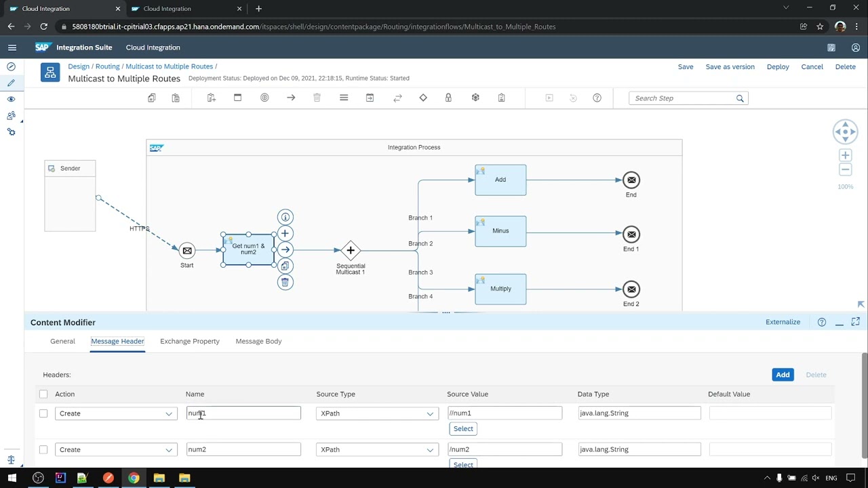Click the three-lines mapping icon in toolbar
The image size is (868, 488).
tap(344, 98)
